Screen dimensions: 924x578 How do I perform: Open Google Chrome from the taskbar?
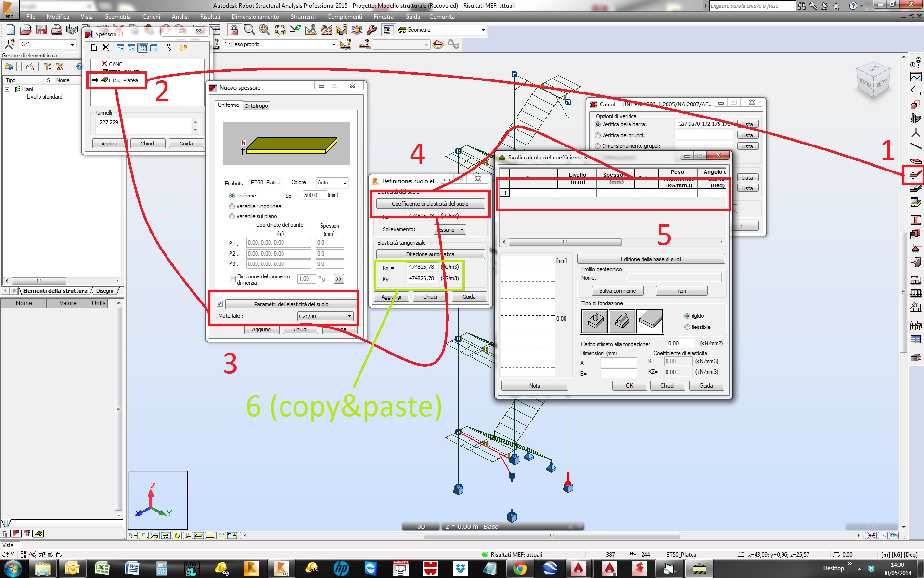point(520,569)
